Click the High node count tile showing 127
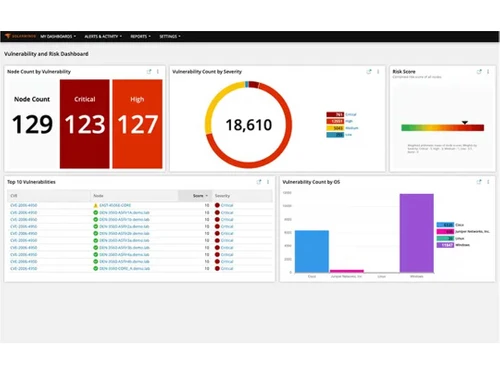The height and width of the screenshot is (375, 500). 137,124
